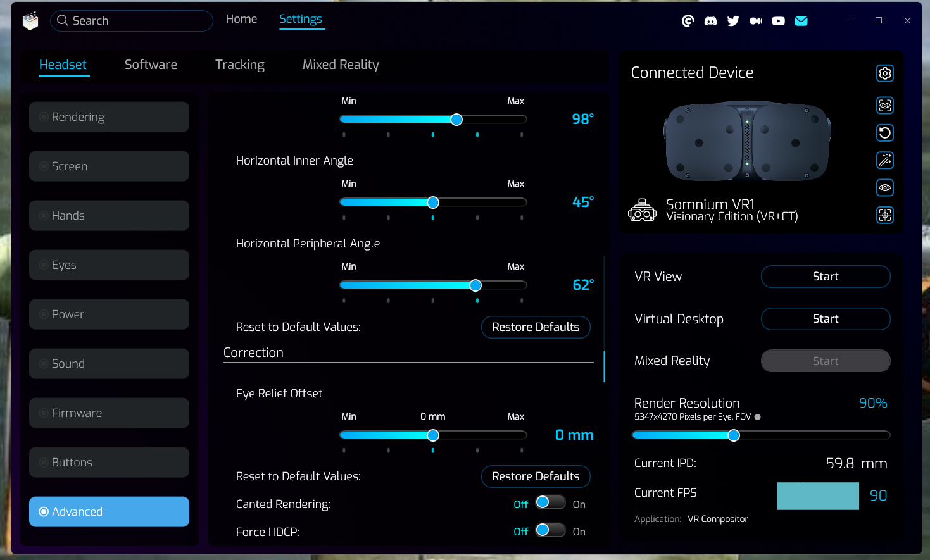Restore Defaults under Horizontal Peripheral Angle
This screenshot has width=930, height=560.
click(536, 327)
